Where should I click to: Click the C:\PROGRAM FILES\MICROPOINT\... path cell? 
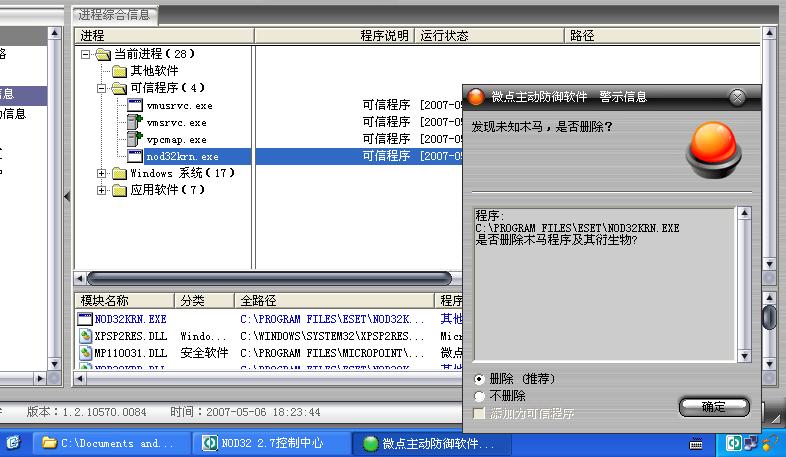[x=332, y=353]
